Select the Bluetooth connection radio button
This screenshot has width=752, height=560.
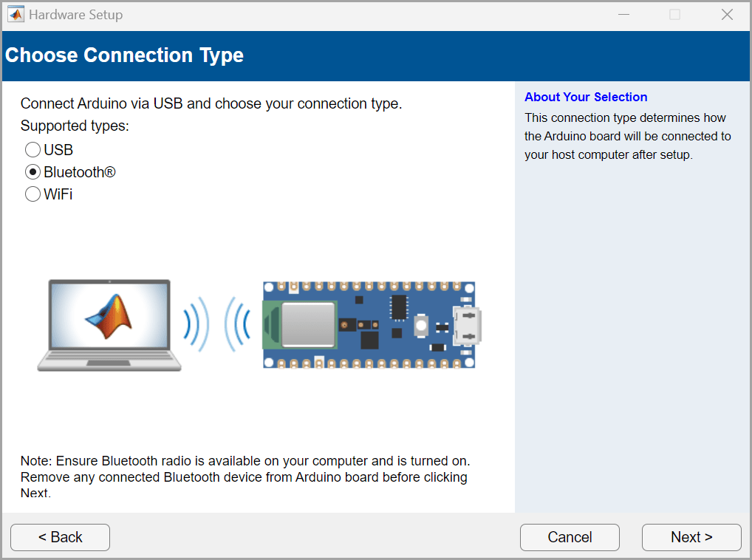click(33, 172)
